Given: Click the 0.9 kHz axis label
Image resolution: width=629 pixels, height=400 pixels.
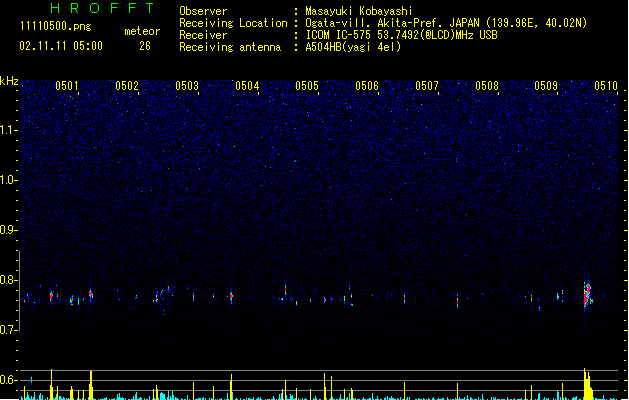Looking at the screenshot, I should tap(8, 230).
